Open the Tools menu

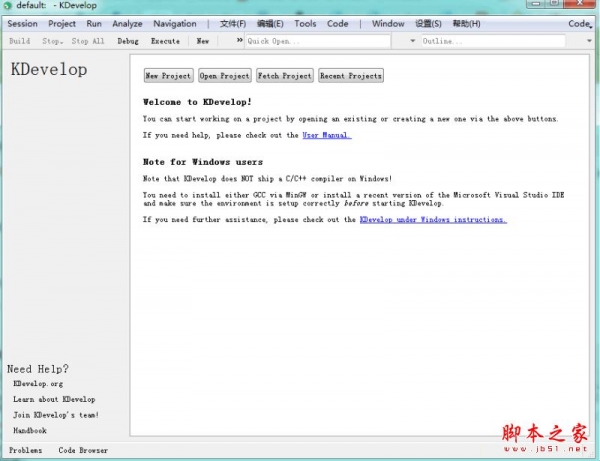point(305,24)
